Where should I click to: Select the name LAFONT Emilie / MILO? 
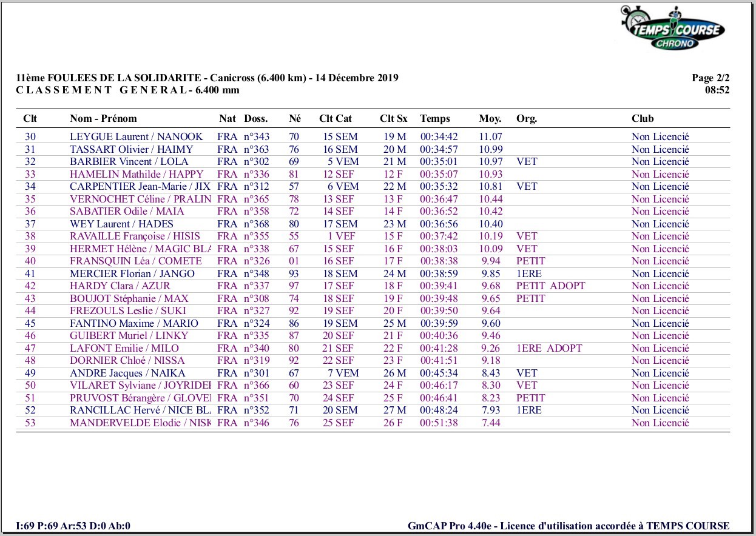click(124, 348)
